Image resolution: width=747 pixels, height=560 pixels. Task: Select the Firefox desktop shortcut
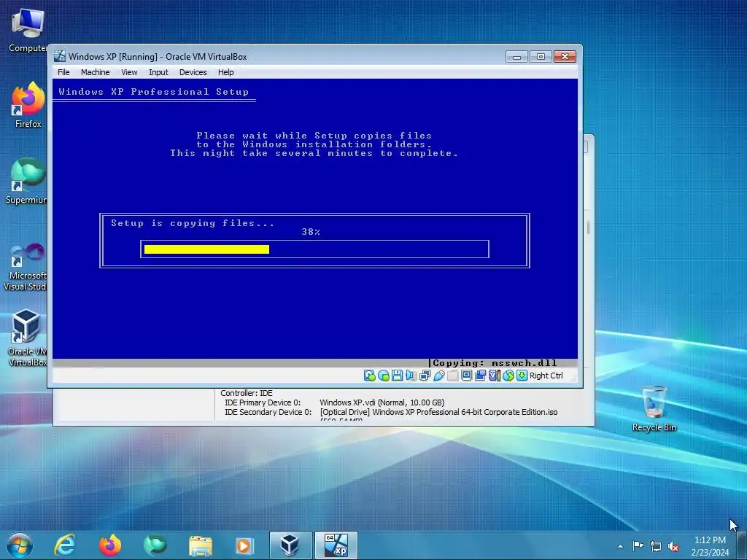(28, 105)
